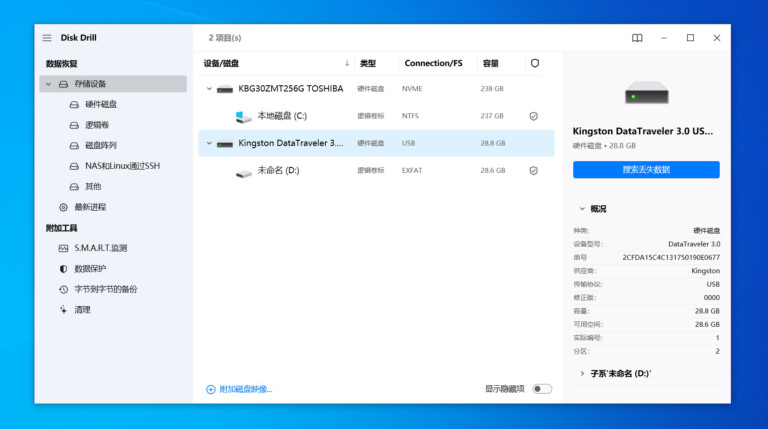768x429 pixels.
Task: Open the help book icon in title bar
Action: coord(637,38)
